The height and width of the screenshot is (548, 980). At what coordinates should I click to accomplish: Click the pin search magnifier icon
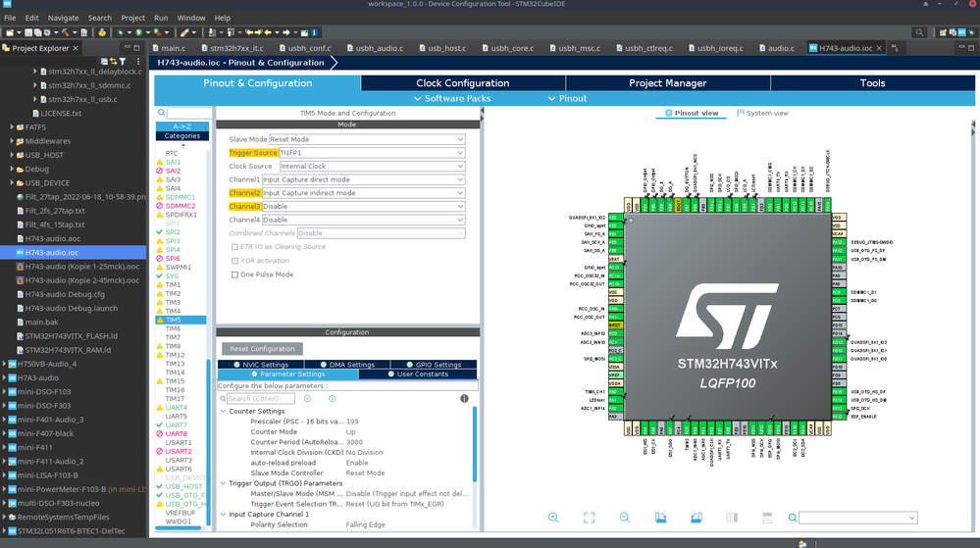coord(792,518)
